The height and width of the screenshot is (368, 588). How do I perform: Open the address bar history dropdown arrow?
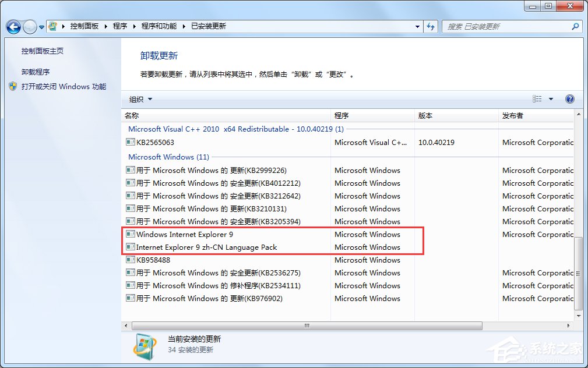tap(416, 26)
